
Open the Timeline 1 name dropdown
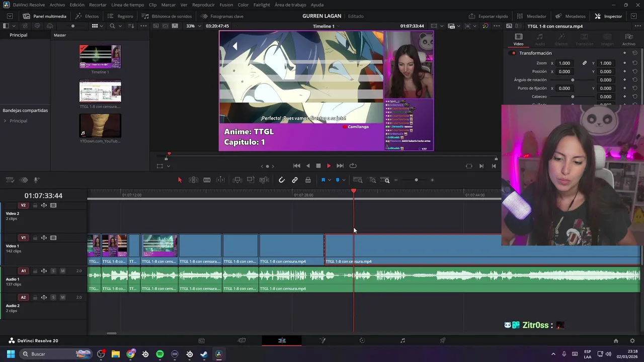click(326, 26)
